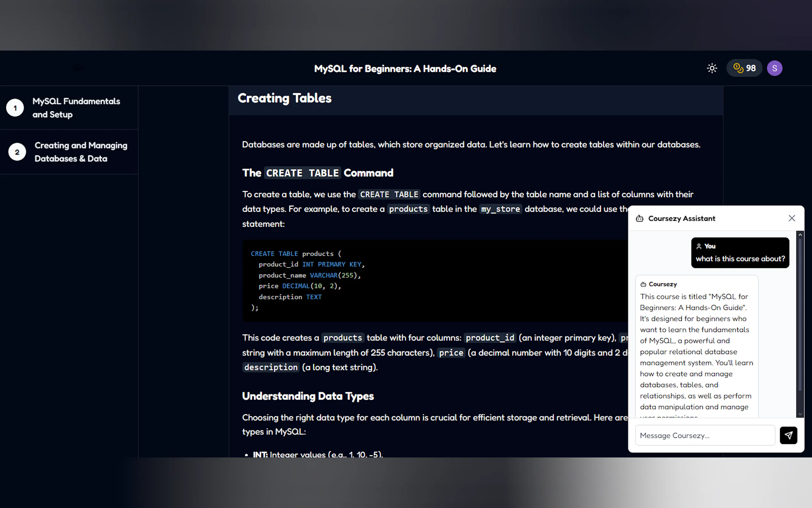812x508 pixels.
Task: Click the Creating Tables lesson heading
Action: click(284, 98)
